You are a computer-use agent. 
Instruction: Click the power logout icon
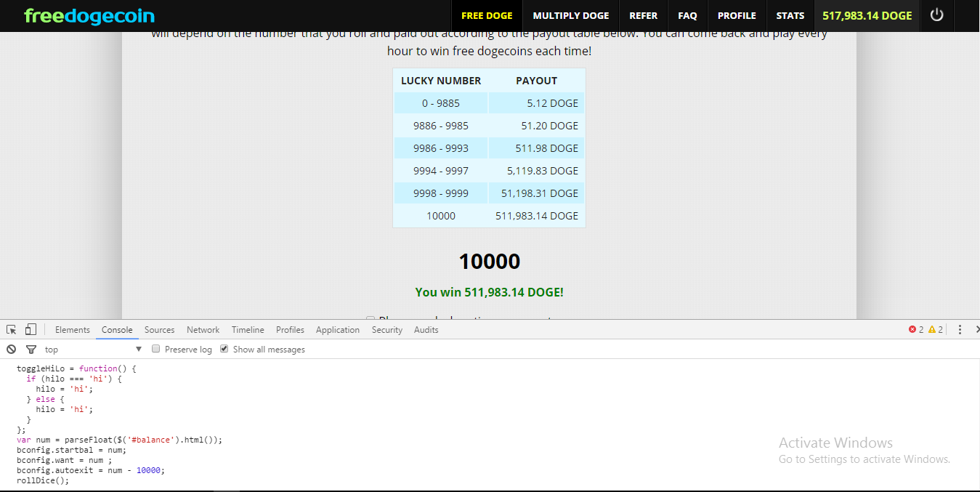pyautogui.click(x=936, y=15)
